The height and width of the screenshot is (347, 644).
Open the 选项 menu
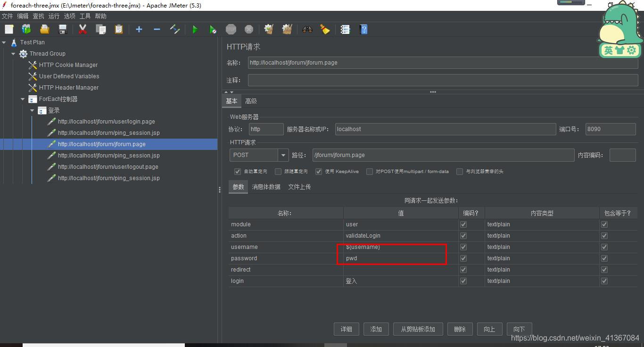coord(69,16)
